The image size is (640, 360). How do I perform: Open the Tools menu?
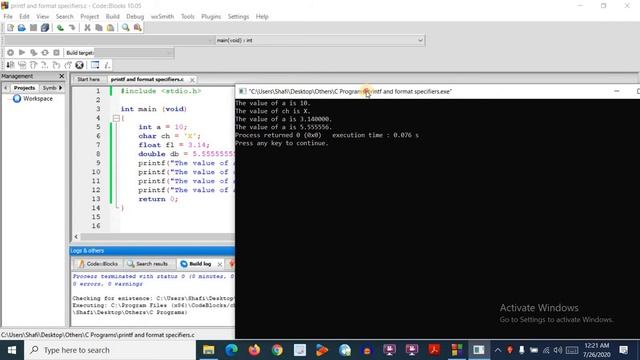[x=188, y=17]
